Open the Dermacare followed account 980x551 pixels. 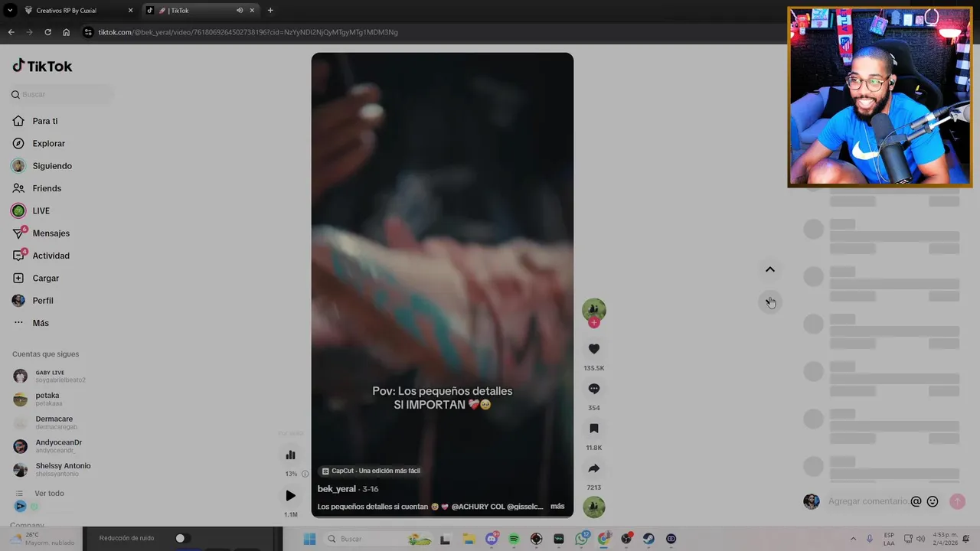point(46,422)
